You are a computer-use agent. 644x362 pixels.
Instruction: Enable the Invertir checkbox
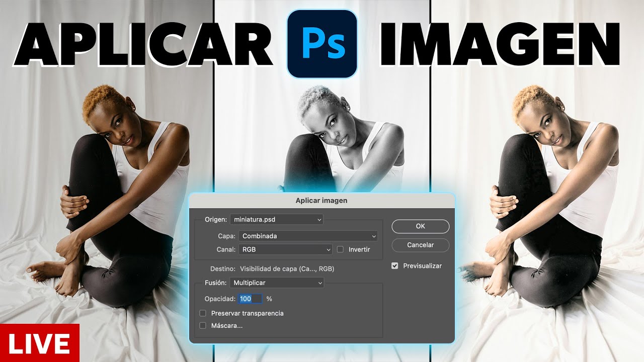point(341,249)
